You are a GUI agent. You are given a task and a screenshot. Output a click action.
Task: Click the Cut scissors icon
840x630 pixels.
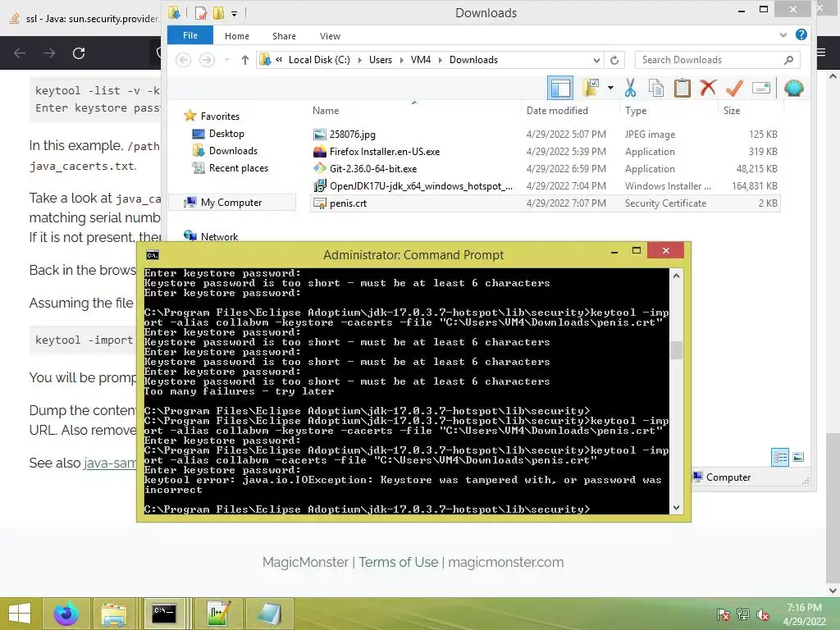tap(631, 87)
